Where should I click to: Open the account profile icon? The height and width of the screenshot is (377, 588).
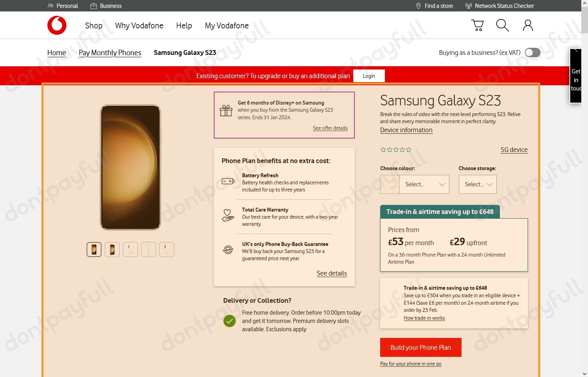coord(528,25)
